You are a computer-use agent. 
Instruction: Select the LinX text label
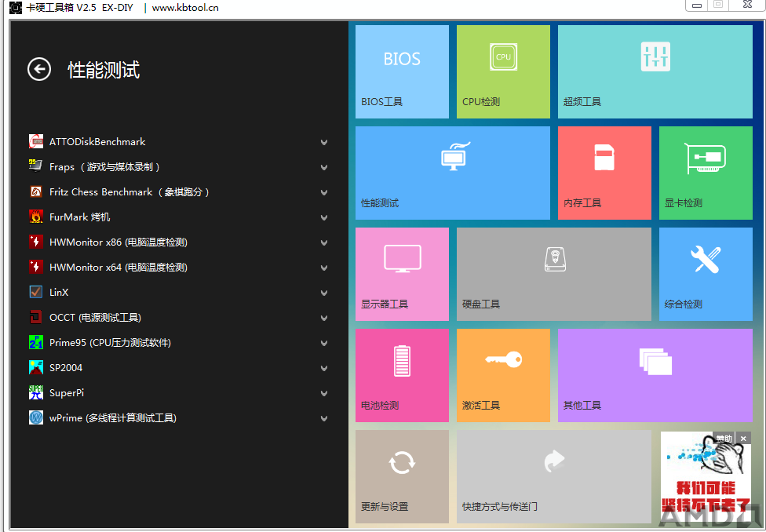coord(59,292)
